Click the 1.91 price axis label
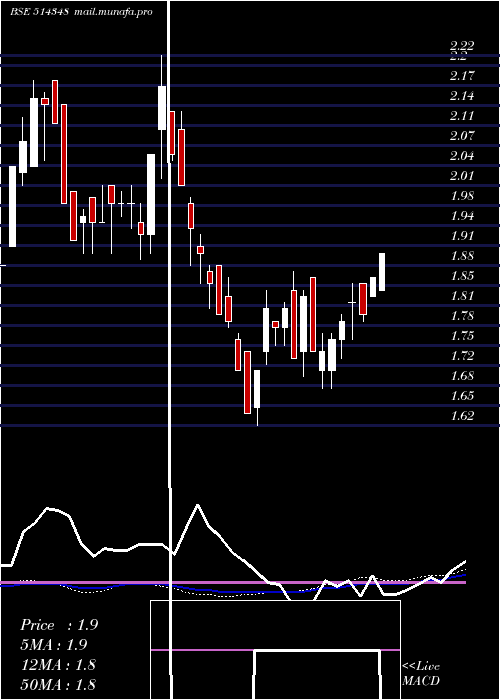The width and height of the screenshot is (500, 700). [x=462, y=235]
